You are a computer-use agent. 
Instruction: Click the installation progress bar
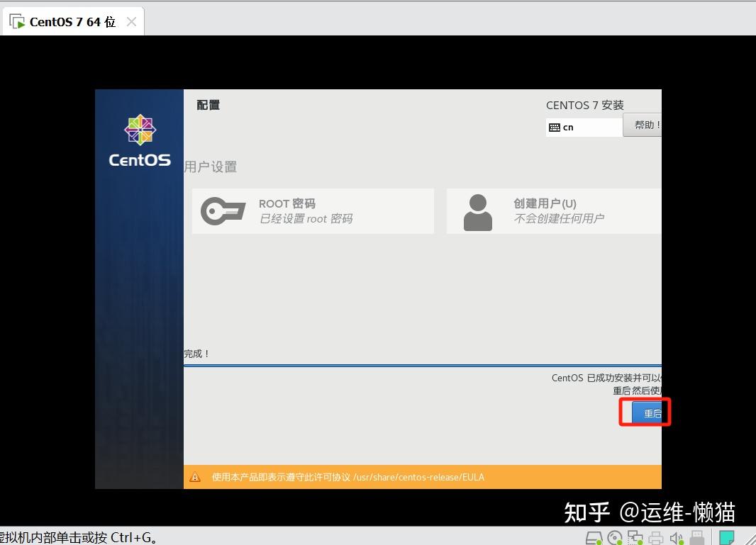coord(423,364)
